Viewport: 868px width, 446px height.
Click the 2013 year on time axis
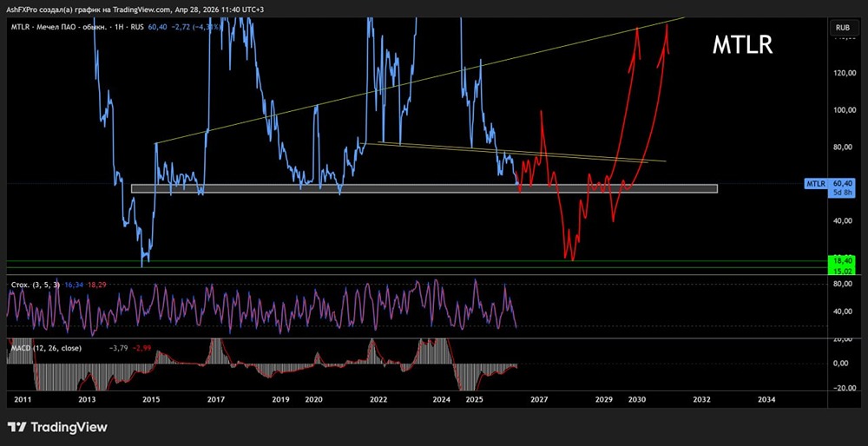pos(87,399)
